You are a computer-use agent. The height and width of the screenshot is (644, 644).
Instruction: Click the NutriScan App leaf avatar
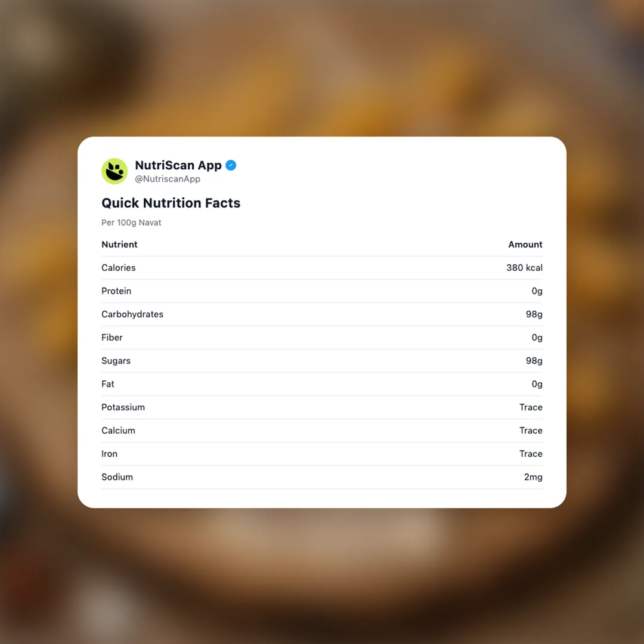[114, 171]
